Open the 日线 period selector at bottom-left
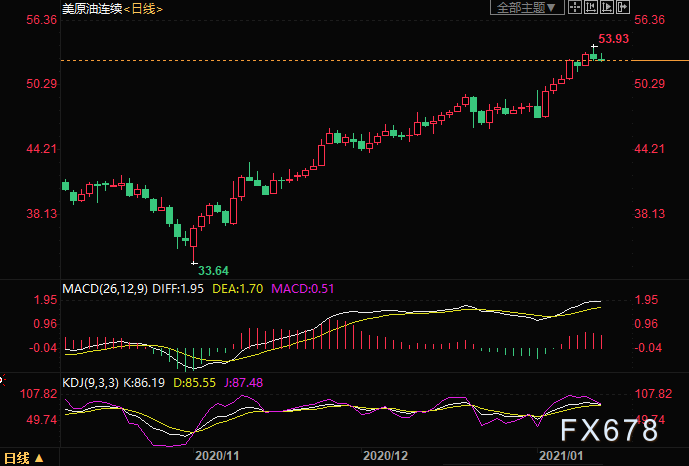This screenshot has height=466, width=689. [x=24, y=458]
